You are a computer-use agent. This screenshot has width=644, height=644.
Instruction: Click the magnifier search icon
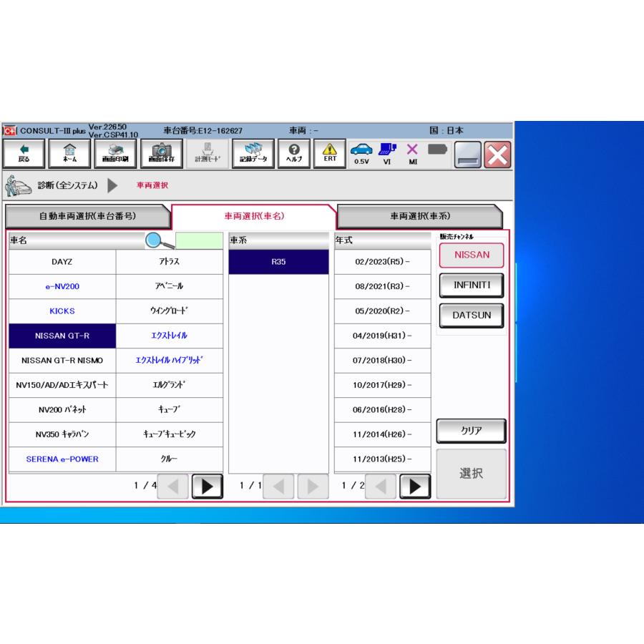159,241
